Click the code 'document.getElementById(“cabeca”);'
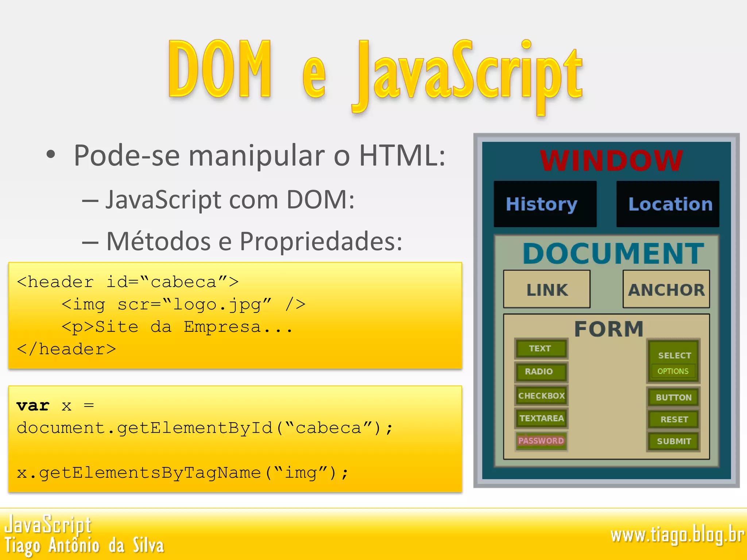747x560 pixels. click(205, 428)
